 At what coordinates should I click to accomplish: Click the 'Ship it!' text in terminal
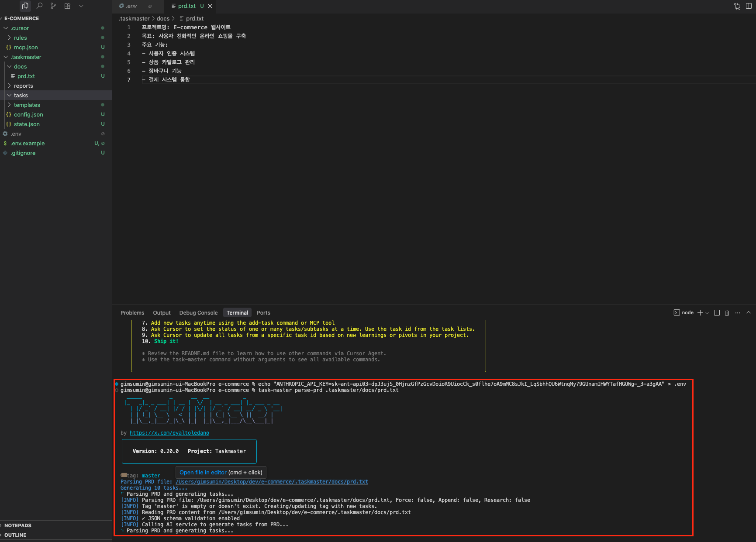click(166, 341)
